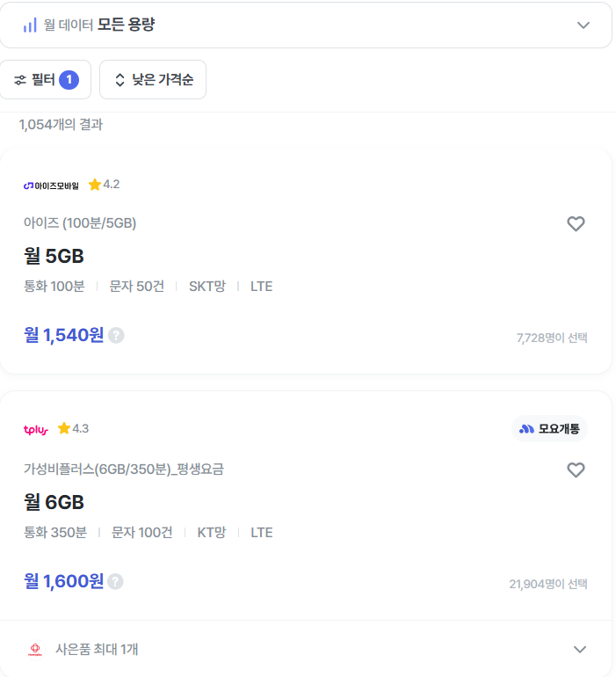Image resolution: width=616 pixels, height=677 pixels.
Task: Open the 월 5GB plan title
Action: click(x=54, y=257)
